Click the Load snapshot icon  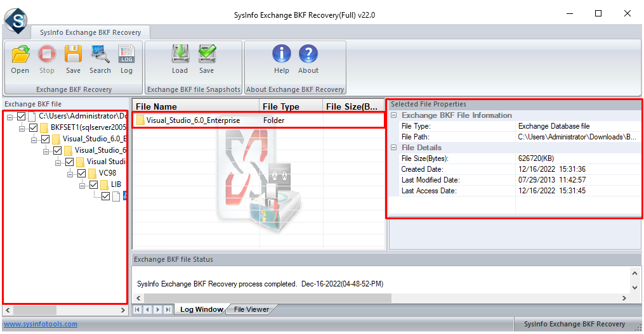click(180, 54)
